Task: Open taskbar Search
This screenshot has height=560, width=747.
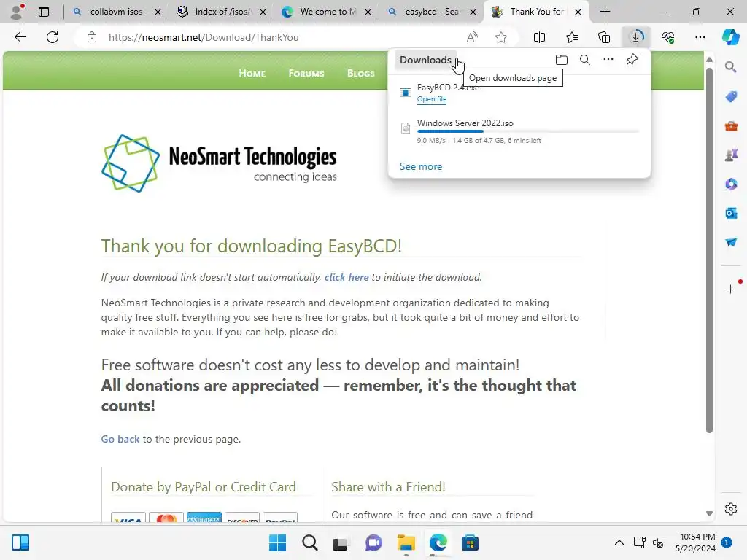Action: pyautogui.click(x=309, y=542)
